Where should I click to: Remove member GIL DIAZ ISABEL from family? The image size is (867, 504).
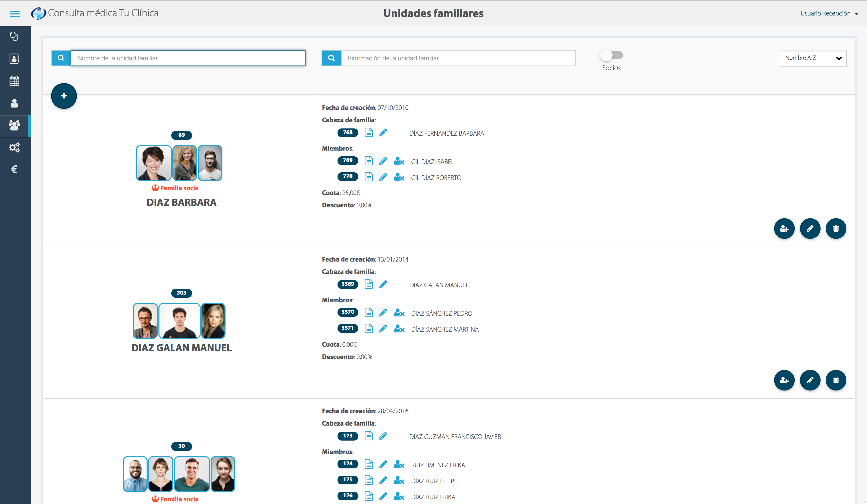click(399, 161)
